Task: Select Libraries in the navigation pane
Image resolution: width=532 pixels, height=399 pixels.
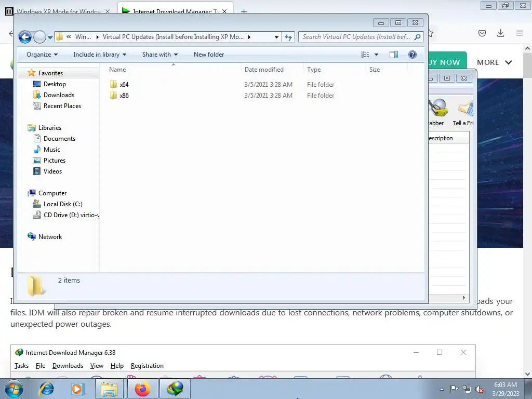Action: tap(49, 128)
